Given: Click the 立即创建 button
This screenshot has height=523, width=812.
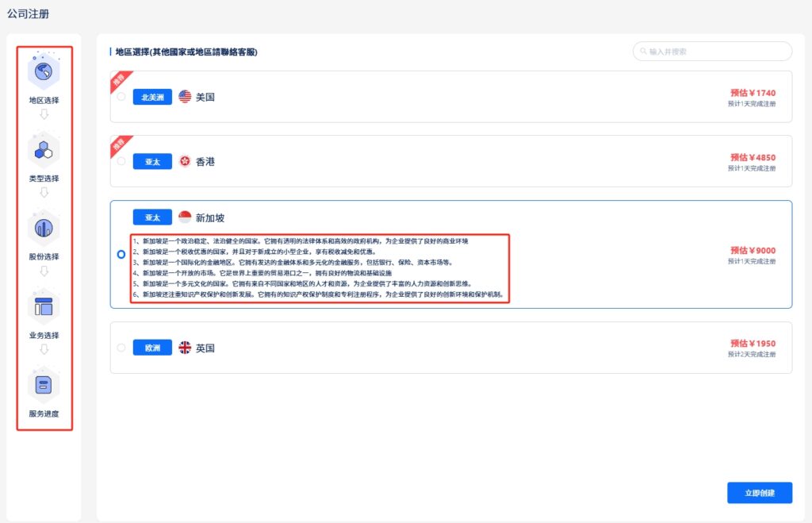Looking at the screenshot, I should [x=760, y=493].
